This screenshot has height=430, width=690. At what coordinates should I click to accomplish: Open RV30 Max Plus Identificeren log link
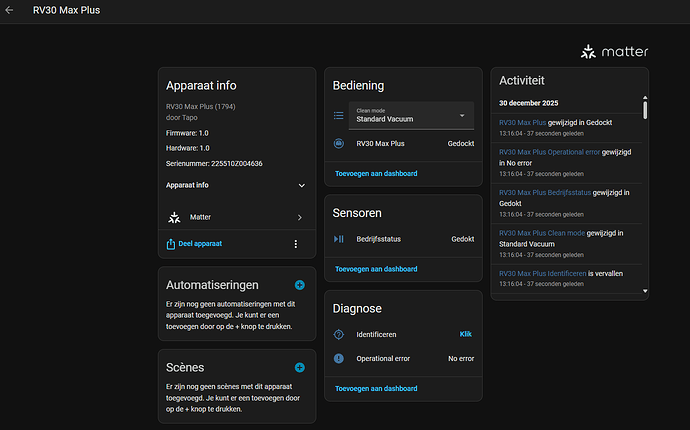pos(543,274)
